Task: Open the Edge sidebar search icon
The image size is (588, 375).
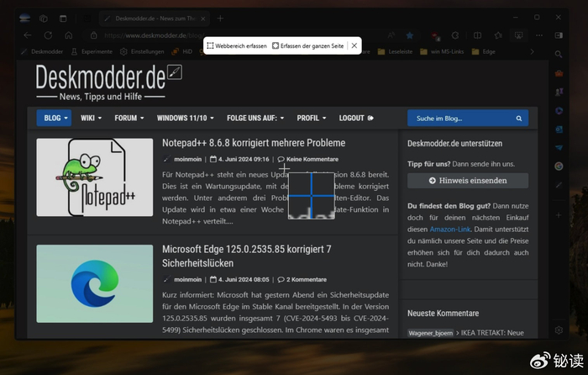Action: [x=559, y=54]
